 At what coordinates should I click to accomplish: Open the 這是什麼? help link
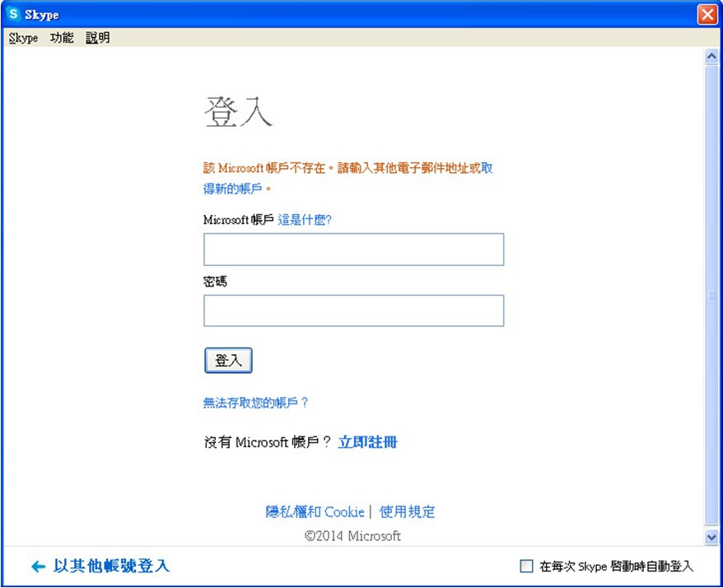305,220
